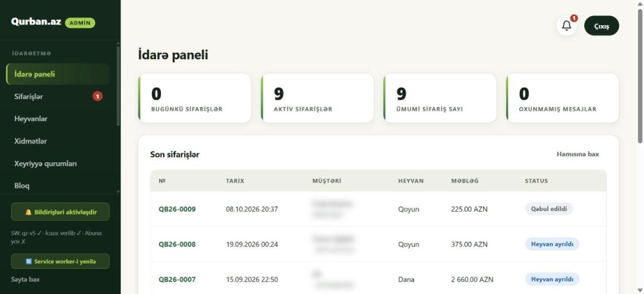Click Heyvan ayrıldı status for QB26-0008

[552, 244]
